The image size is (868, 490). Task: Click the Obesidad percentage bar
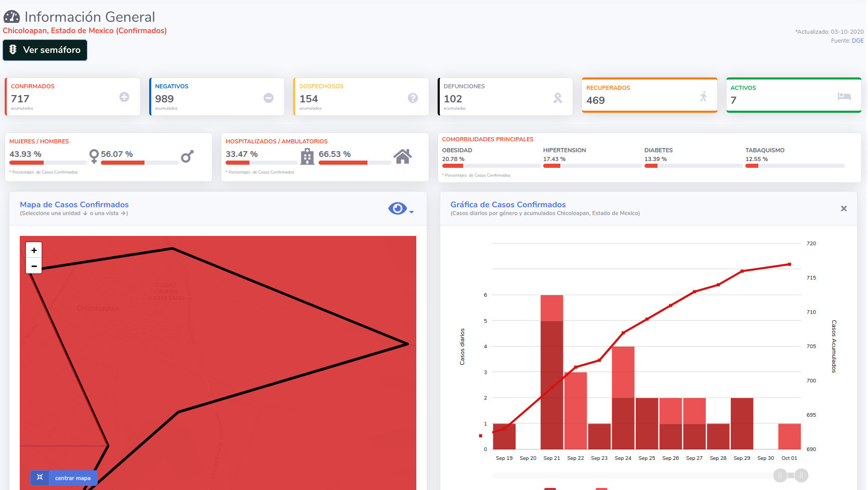491,166
